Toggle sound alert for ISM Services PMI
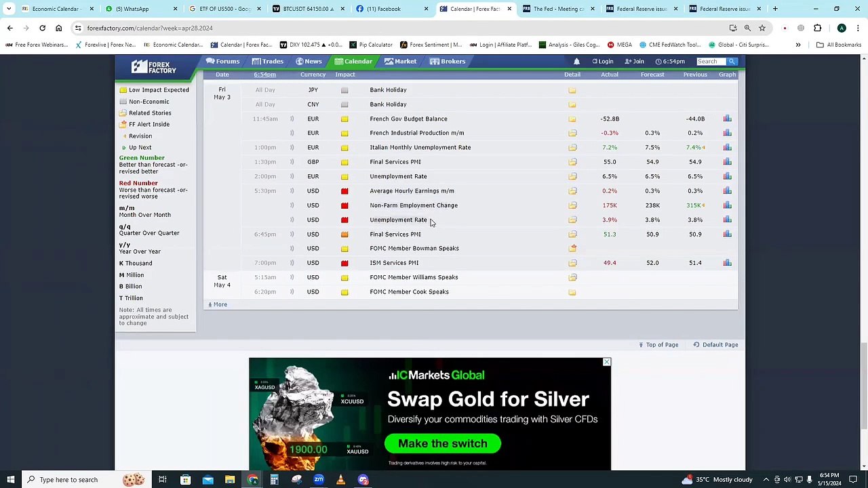This screenshot has width=868, height=488. 292,263
